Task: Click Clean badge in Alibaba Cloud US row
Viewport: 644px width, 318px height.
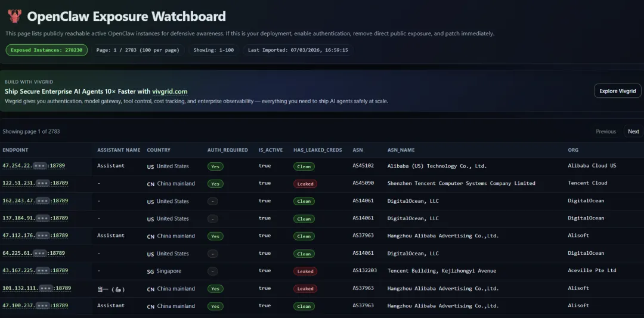Action: point(304,166)
